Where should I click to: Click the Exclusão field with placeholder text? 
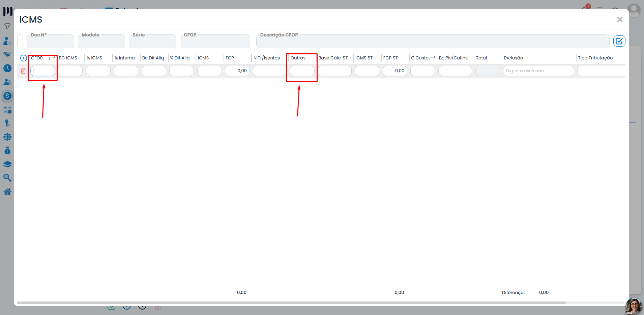point(538,71)
